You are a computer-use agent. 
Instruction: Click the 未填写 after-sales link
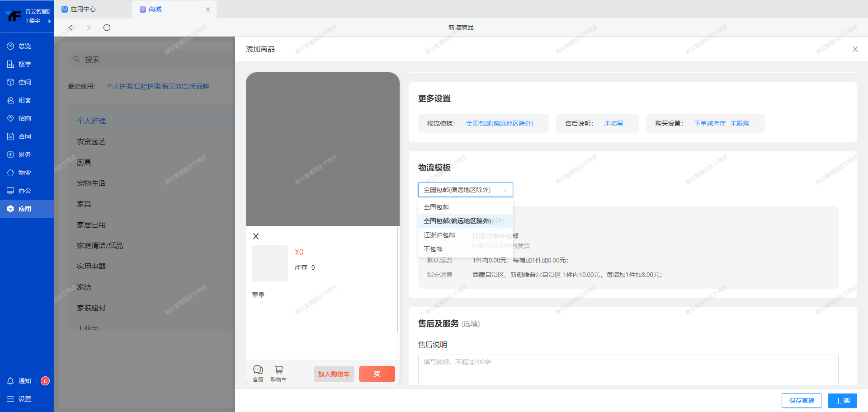coord(613,123)
